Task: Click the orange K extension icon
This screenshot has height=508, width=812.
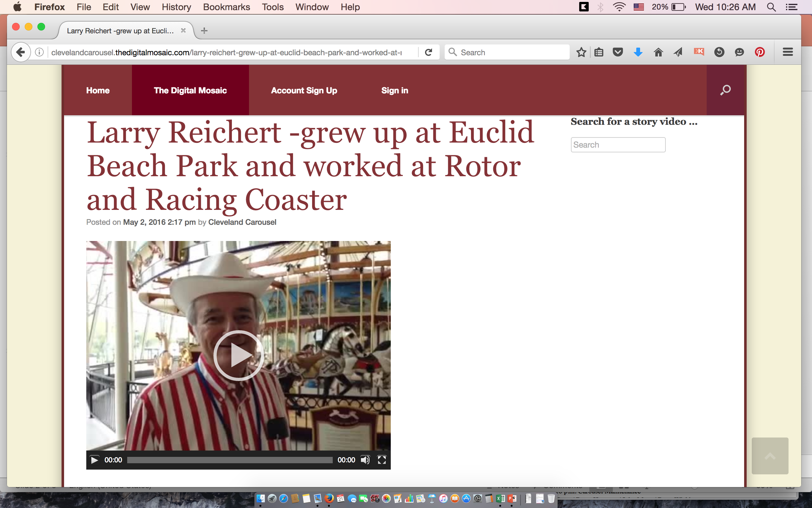Action: point(699,51)
